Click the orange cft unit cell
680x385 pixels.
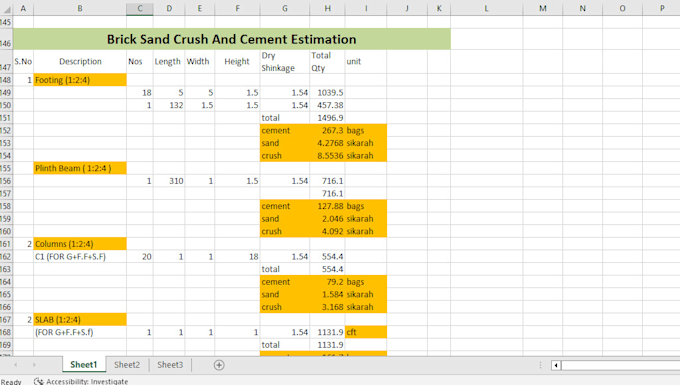(x=366, y=332)
